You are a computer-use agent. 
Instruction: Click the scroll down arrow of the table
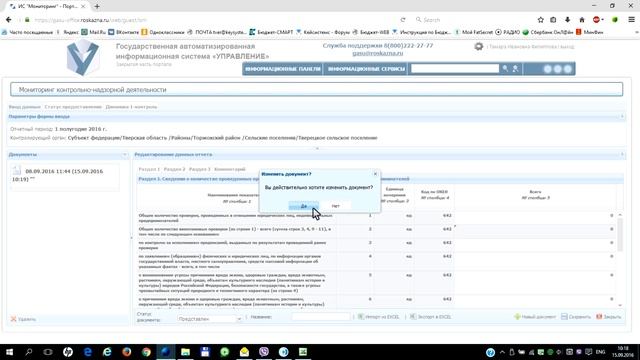coord(620,305)
